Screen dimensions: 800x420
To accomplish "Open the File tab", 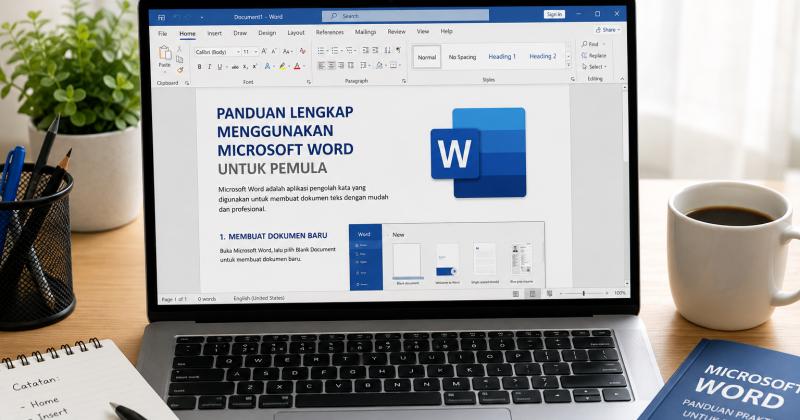I will click(162, 34).
